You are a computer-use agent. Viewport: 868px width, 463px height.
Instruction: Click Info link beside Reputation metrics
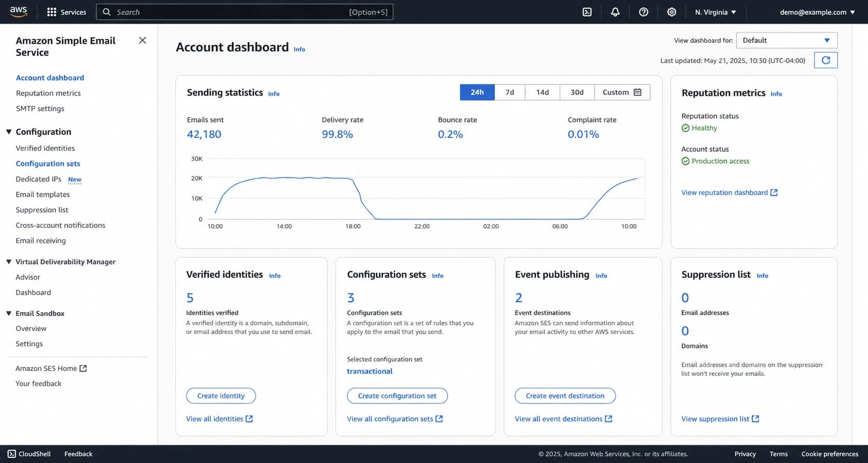coord(776,94)
